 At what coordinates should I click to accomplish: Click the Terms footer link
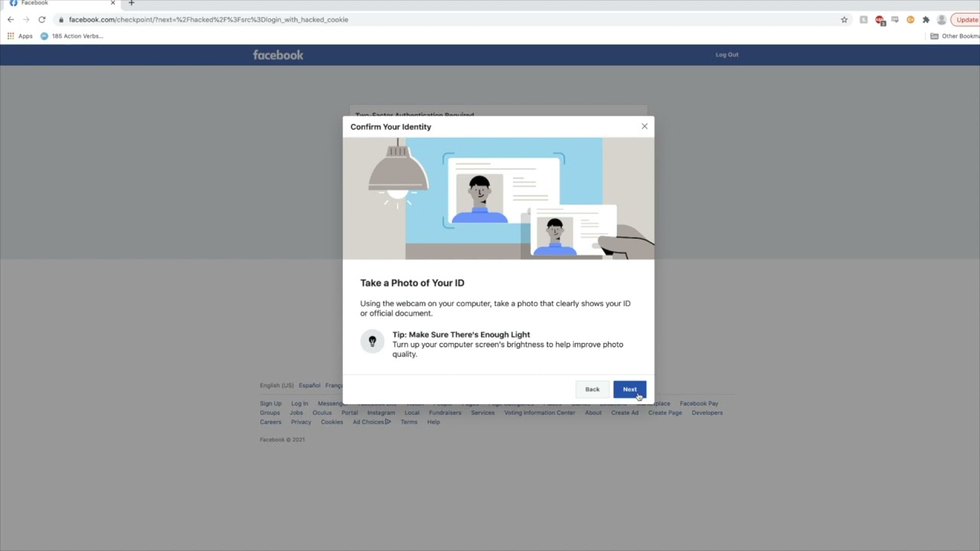(x=409, y=422)
